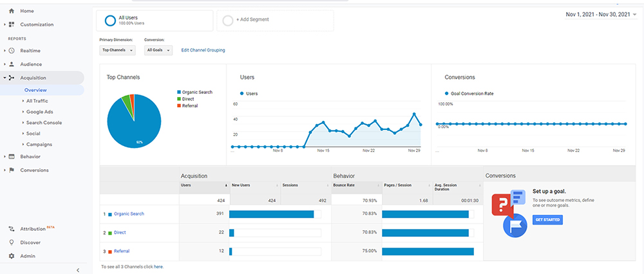Open Google Ads submenu
The width and height of the screenshot is (644, 274).
[39, 111]
